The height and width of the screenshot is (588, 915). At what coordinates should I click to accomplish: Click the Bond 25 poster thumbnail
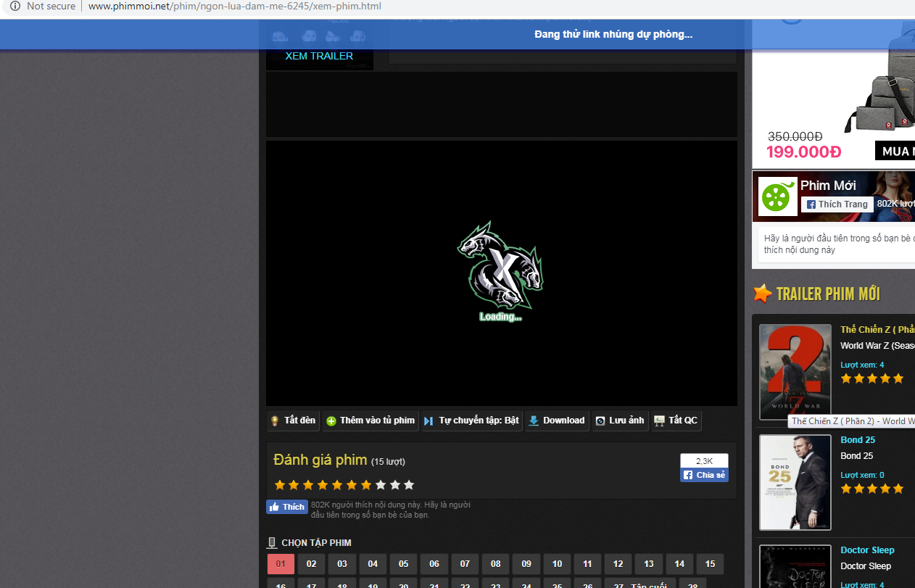(795, 482)
